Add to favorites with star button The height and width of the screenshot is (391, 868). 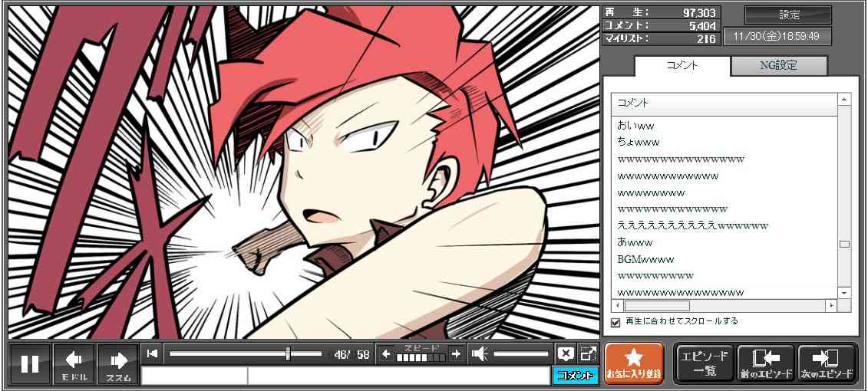click(633, 363)
